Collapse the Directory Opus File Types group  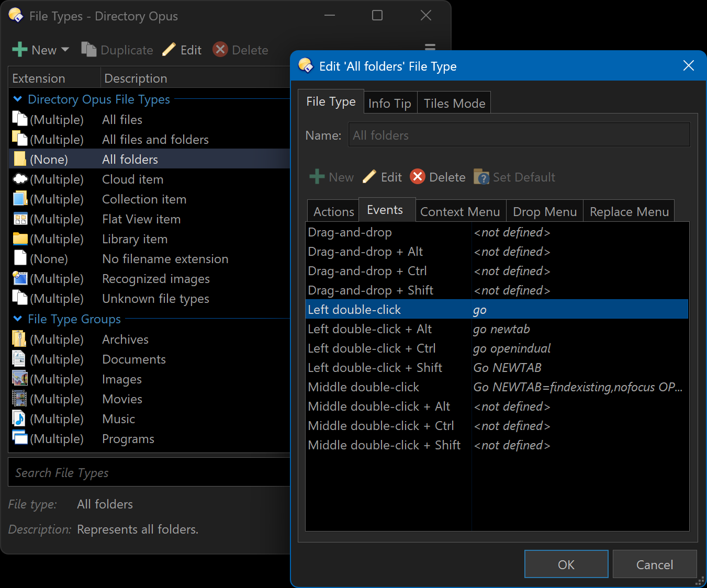tap(18, 99)
